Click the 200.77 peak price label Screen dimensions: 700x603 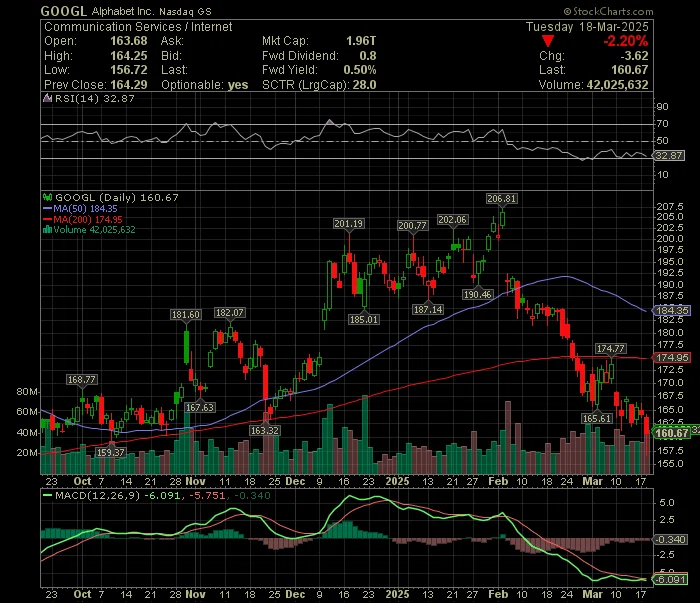[412, 225]
